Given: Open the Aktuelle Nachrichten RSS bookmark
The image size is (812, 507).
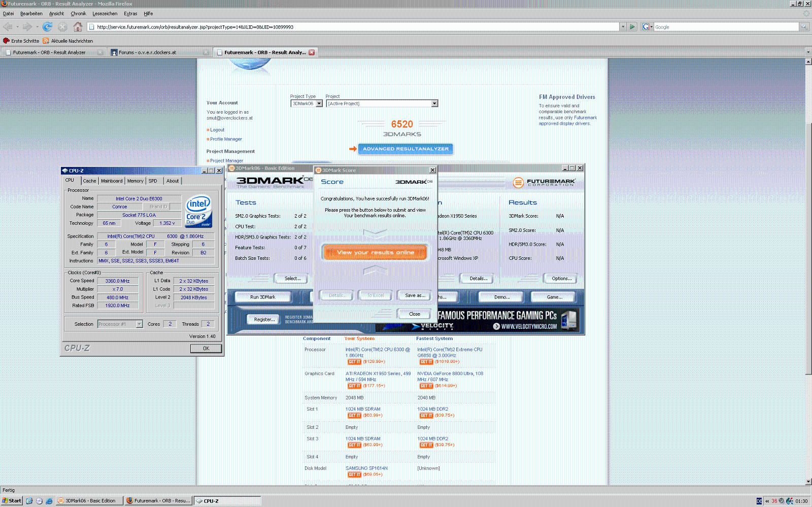Looking at the screenshot, I should pos(67,41).
